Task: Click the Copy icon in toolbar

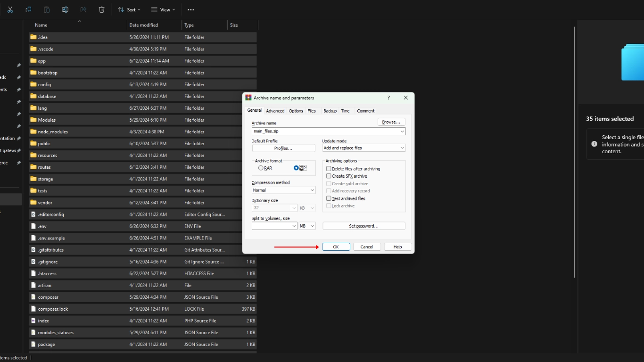Action: pos(28,9)
